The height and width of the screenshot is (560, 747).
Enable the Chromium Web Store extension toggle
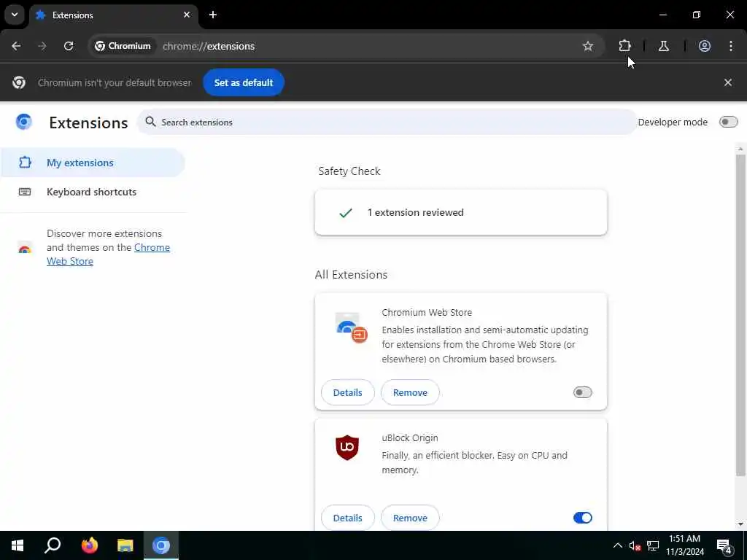[x=583, y=392]
